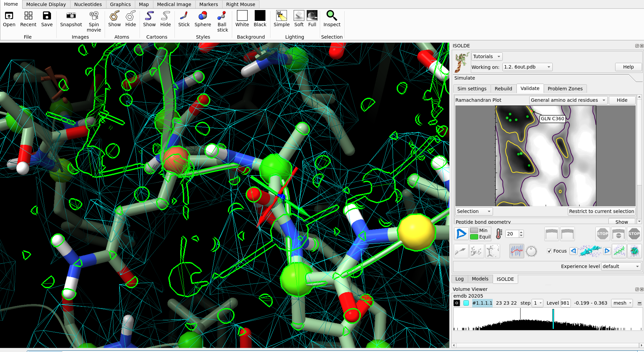Toggle emdb 20205 map visibility eye
The width and height of the screenshot is (644, 352).
(457, 303)
